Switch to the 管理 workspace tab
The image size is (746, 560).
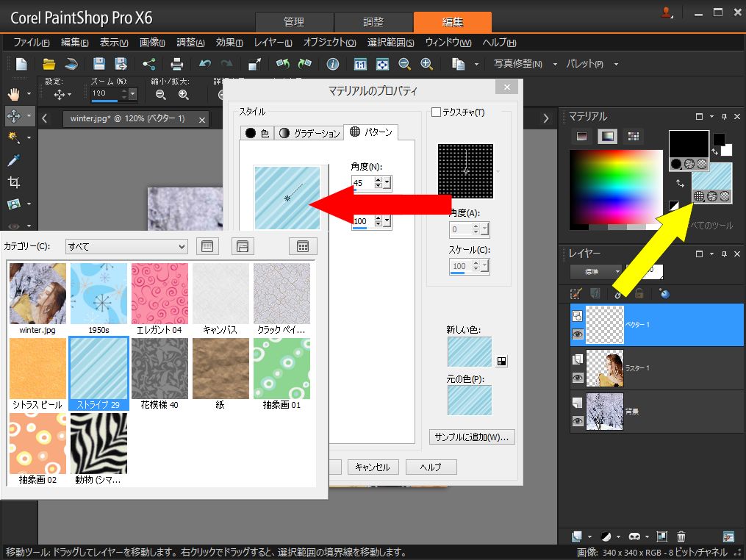point(294,22)
